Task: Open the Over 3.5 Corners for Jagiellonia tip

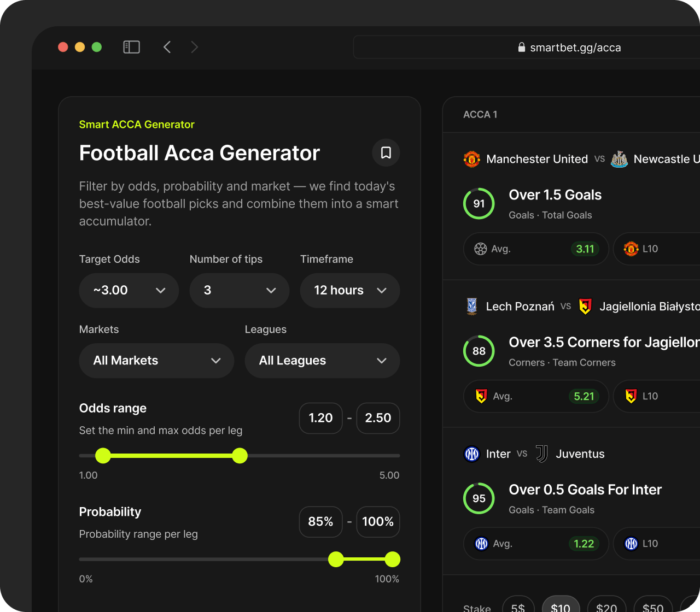Action: [x=604, y=343]
